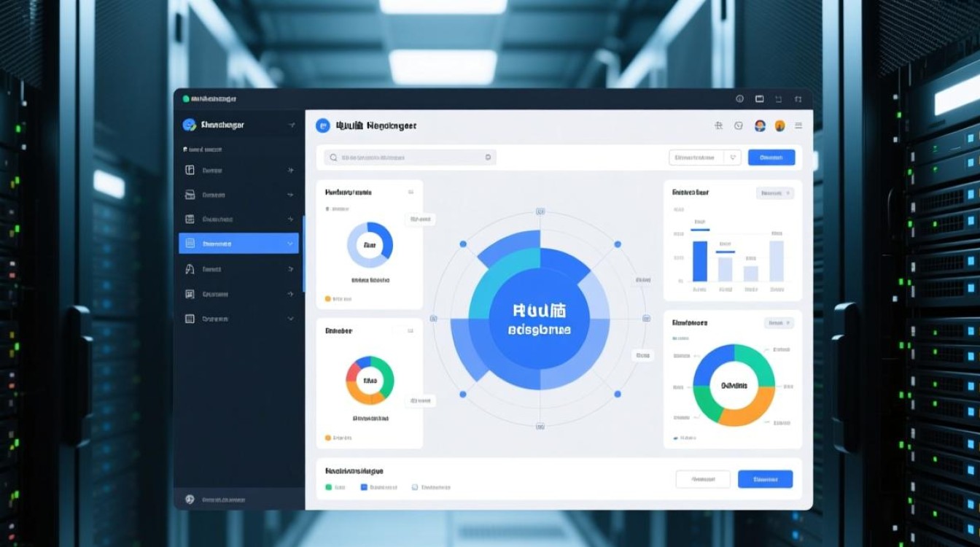
Task: Click the blue circular logo beside page title
Action: pos(322,125)
